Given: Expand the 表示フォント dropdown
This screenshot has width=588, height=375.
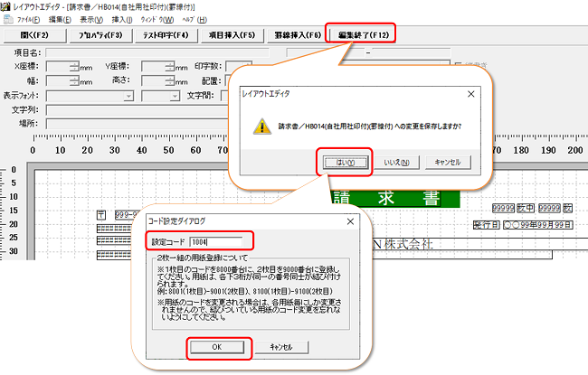Looking at the screenshot, I should (x=129, y=95).
